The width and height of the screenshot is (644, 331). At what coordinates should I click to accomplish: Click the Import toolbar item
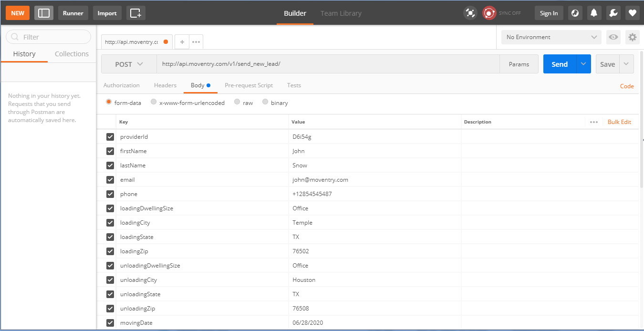(107, 13)
